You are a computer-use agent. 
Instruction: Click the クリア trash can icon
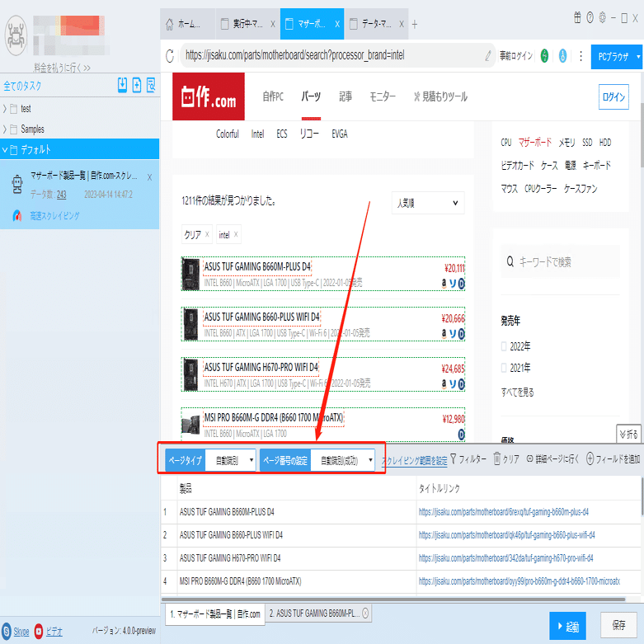click(496, 458)
